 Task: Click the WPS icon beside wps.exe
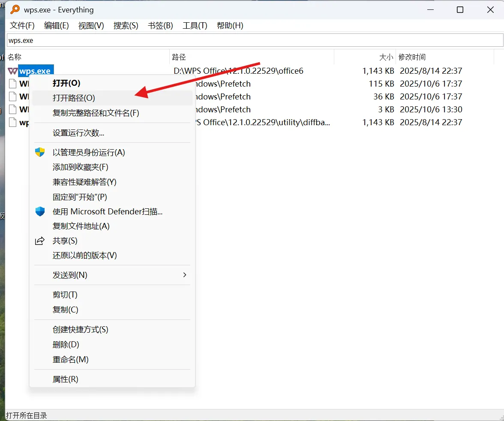[x=12, y=71]
